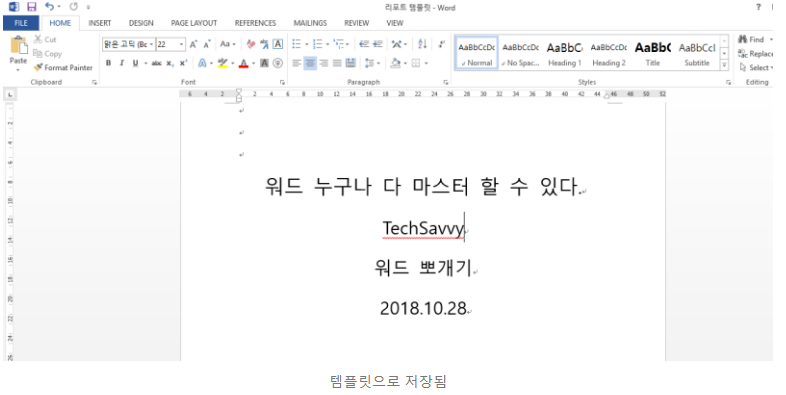Viewport: 786px width, 395px height.
Task: Click the Character Border icon
Action: coord(278,44)
